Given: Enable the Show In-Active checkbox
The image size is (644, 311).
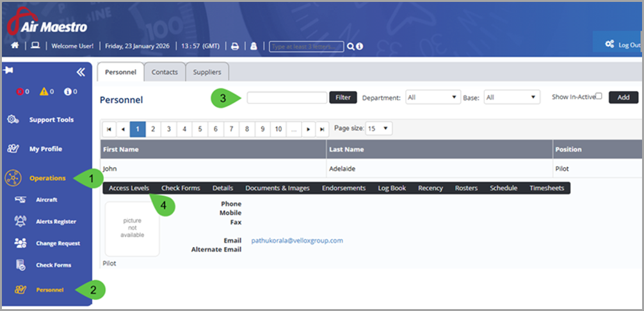Looking at the screenshot, I should point(599,96).
